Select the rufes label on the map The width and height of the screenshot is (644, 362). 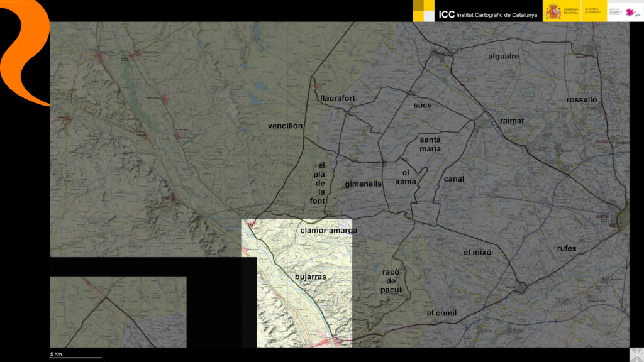pyautogui.click(x=566, y=248)
